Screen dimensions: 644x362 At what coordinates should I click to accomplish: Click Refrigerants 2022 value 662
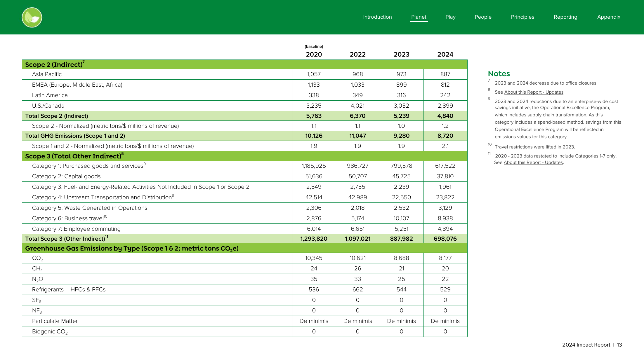[357, 290]
